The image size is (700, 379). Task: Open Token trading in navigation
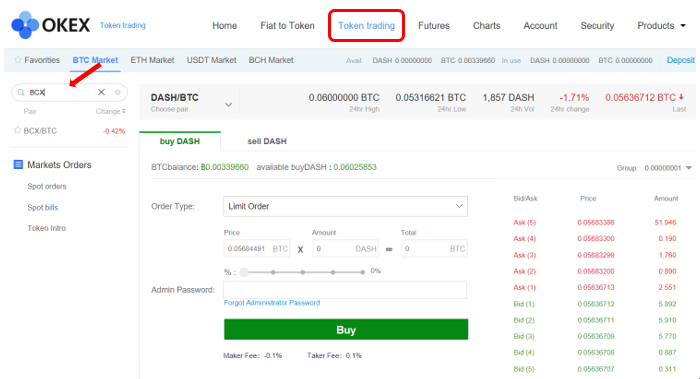click(367, 26)
